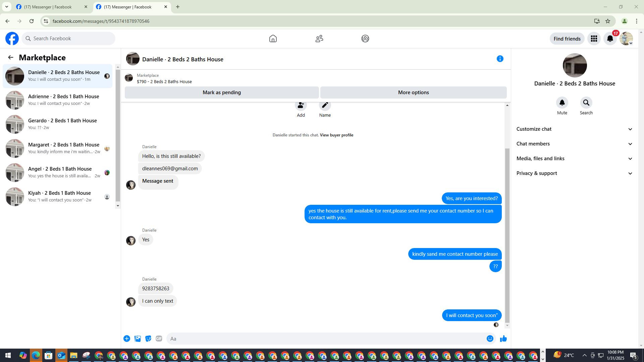Open conversation information icon
The image size is (644, 362).
(500, 59)
